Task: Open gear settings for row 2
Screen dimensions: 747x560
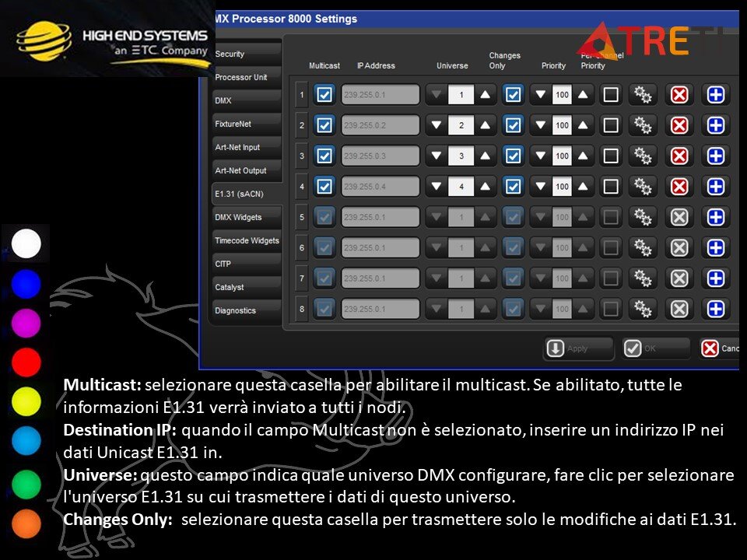Action: pyautogui.click(x=643, y=125)
